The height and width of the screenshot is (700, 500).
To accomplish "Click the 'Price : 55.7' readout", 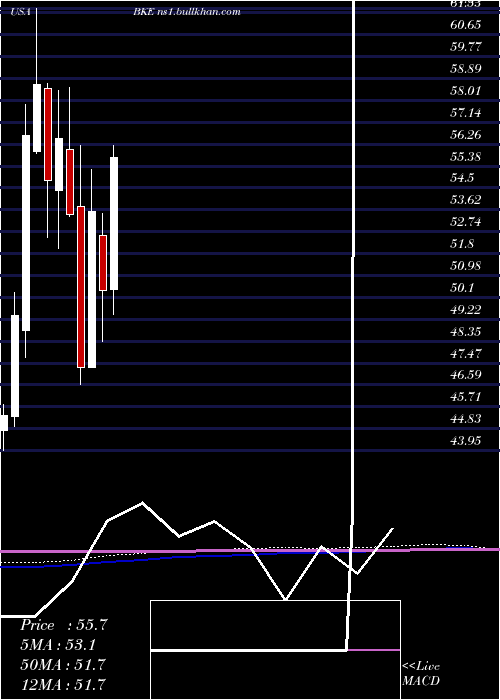I will (63, 625).
